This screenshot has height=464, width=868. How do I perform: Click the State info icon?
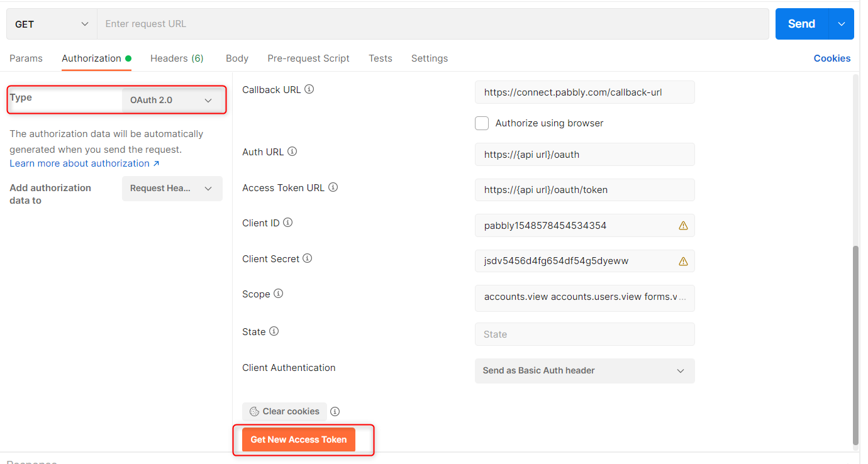click(x=274, y=331)
